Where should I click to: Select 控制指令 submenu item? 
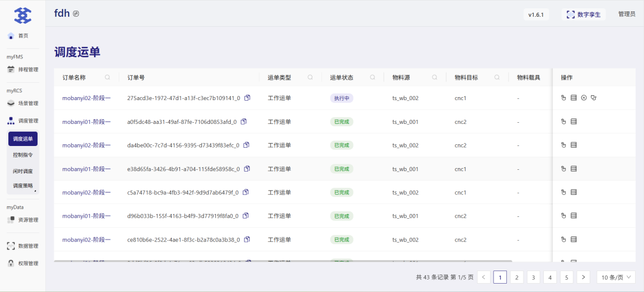coord(23,155)
